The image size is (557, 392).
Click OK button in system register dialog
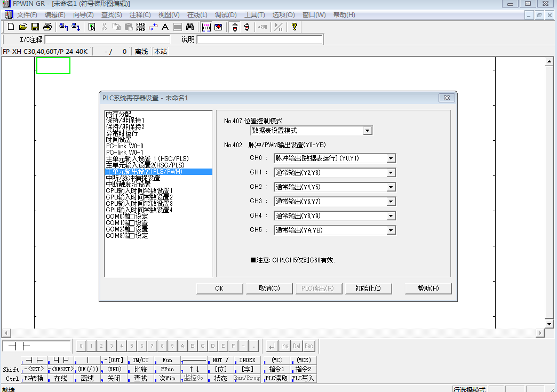(x=219, y=289)
